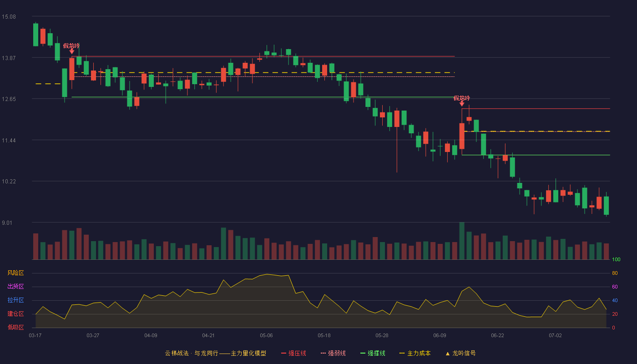
Task: Click the 03-17 date axis label
Action: pos(35,335)
